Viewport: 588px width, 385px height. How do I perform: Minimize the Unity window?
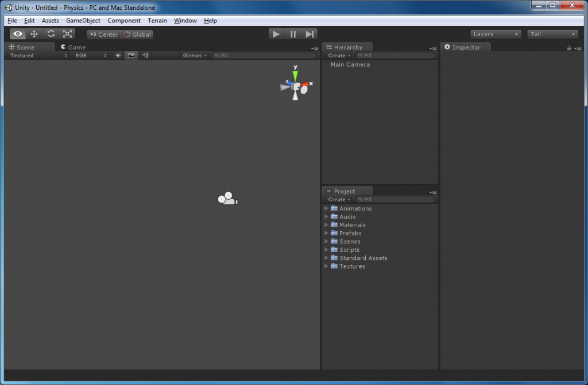[x=539, y=5]
